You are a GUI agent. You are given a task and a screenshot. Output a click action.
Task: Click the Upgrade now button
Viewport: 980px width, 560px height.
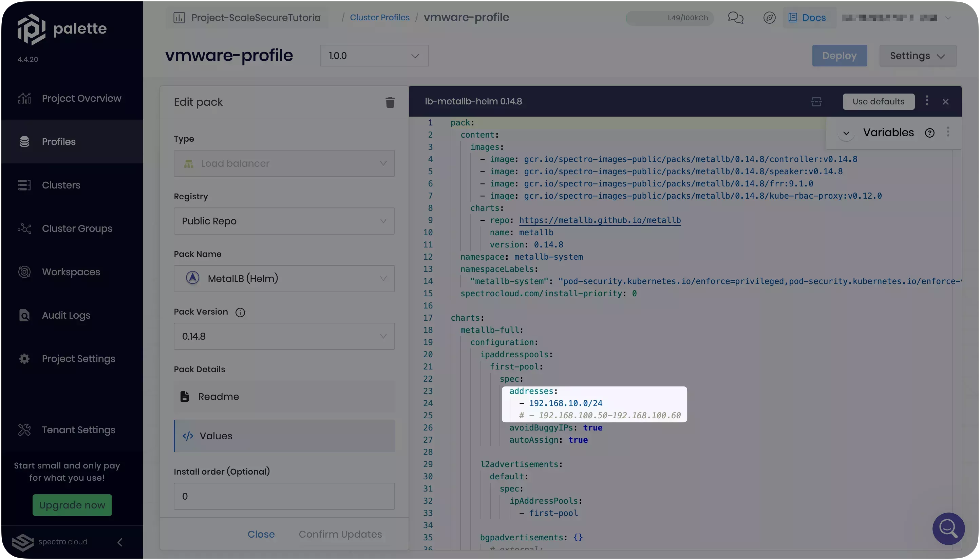(x=72, y=505)
